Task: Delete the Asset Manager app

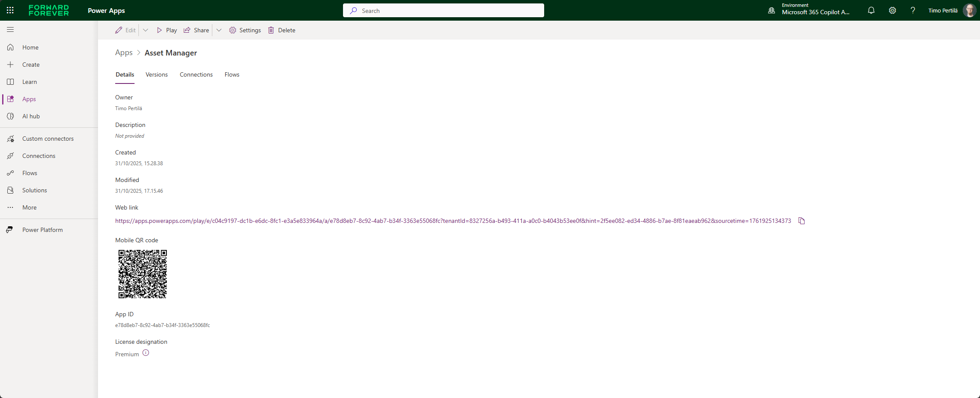Action: click(282, 30)
